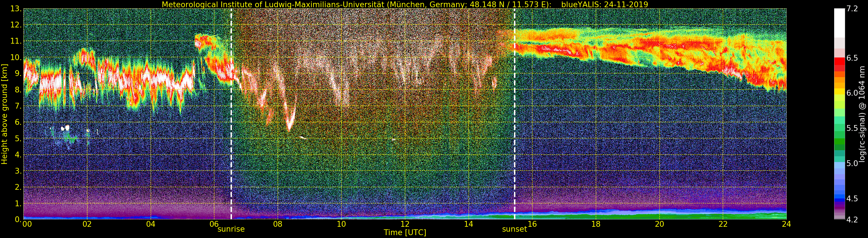This screenshot has height=238, width=868.
Task: Click the 12 tick on the time axis
Action: coord(405,224)
